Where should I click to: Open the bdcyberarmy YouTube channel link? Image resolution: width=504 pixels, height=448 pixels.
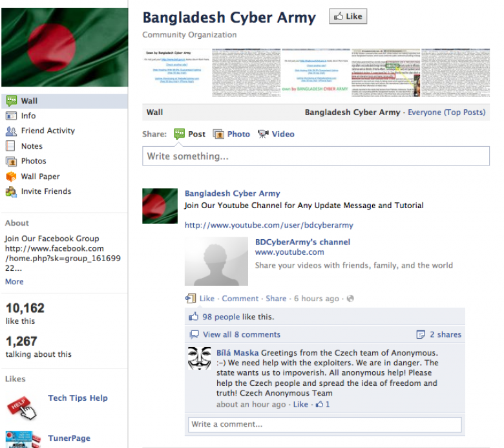point(269,225)
